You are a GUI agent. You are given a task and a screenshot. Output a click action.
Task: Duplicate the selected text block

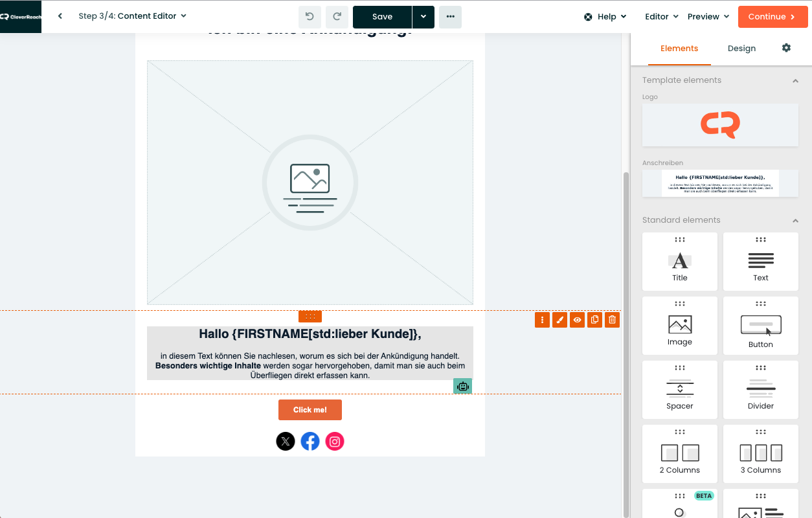[594, 320]
